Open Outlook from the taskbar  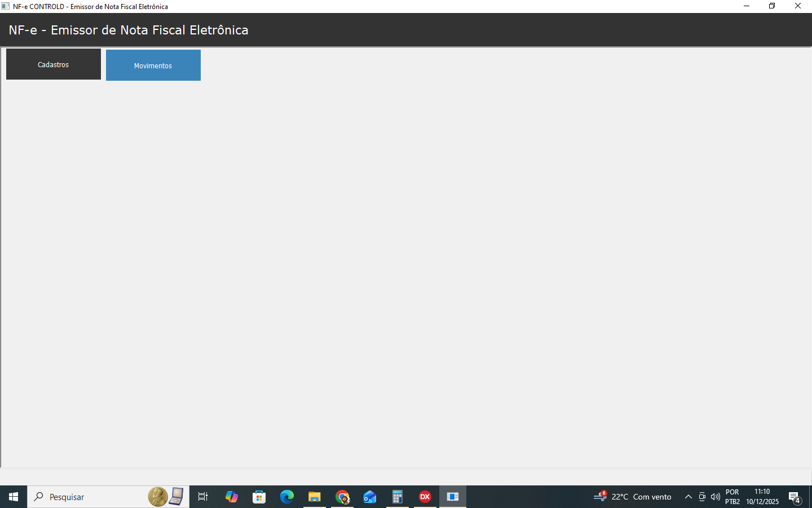(x=370, y=497)
